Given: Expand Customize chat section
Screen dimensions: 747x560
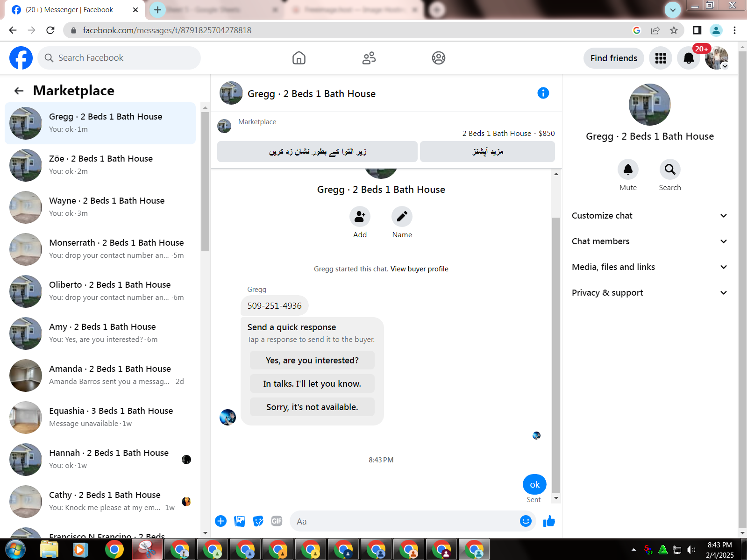Looking at the screenshot, I should (649, 216).
